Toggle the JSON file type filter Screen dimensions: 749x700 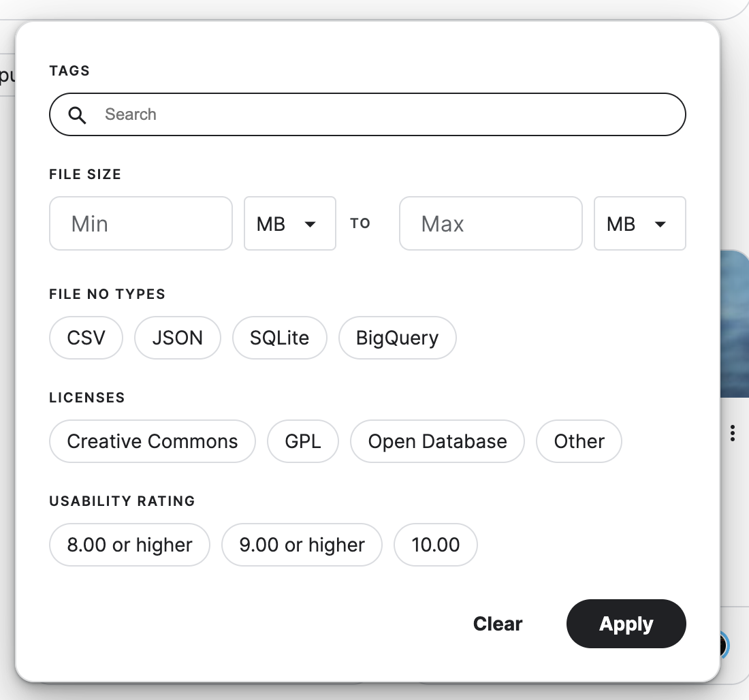point(178,338)
